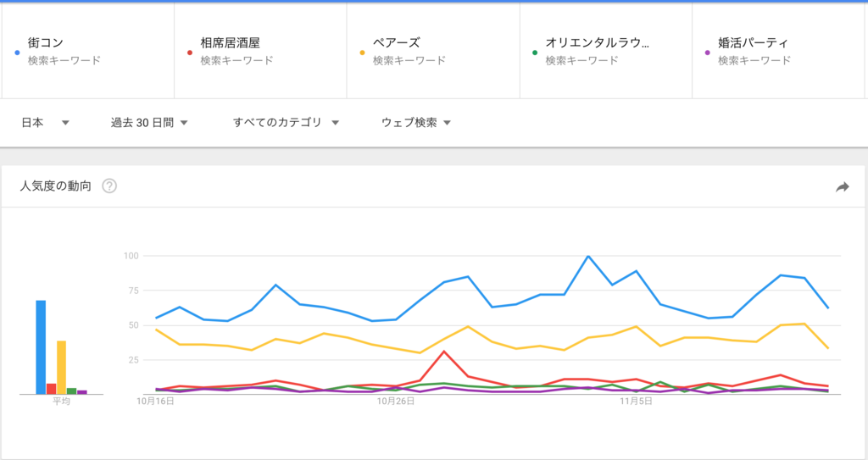
Task: Click the blue average bar
Action: 41,347
